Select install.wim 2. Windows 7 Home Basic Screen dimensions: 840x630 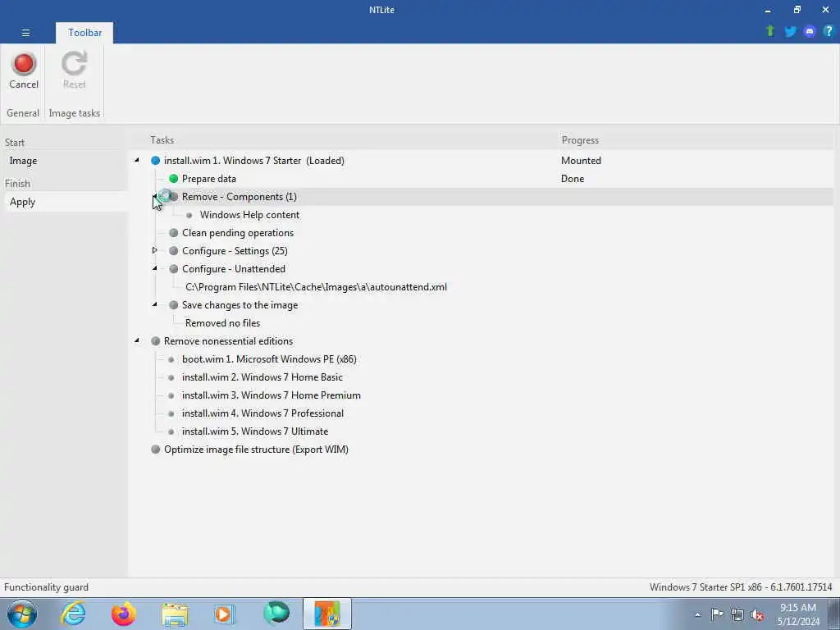262,377
